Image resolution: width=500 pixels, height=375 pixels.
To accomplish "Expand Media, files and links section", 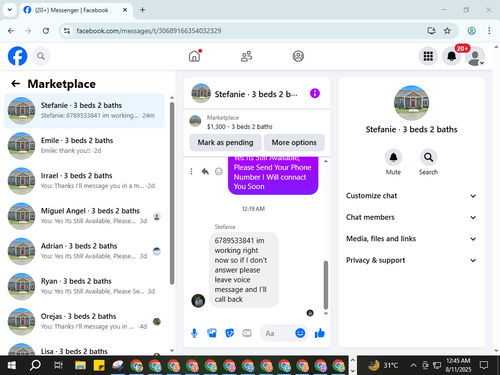I will click(411, 239).
